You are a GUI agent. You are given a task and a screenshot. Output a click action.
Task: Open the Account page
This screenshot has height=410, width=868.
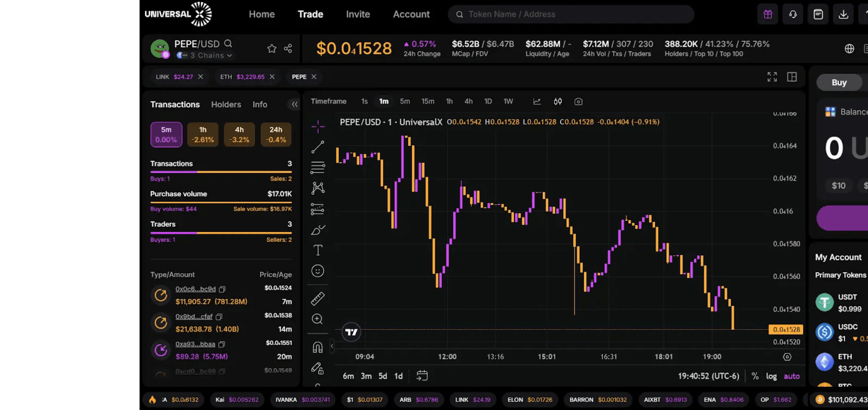coord(411,14)
